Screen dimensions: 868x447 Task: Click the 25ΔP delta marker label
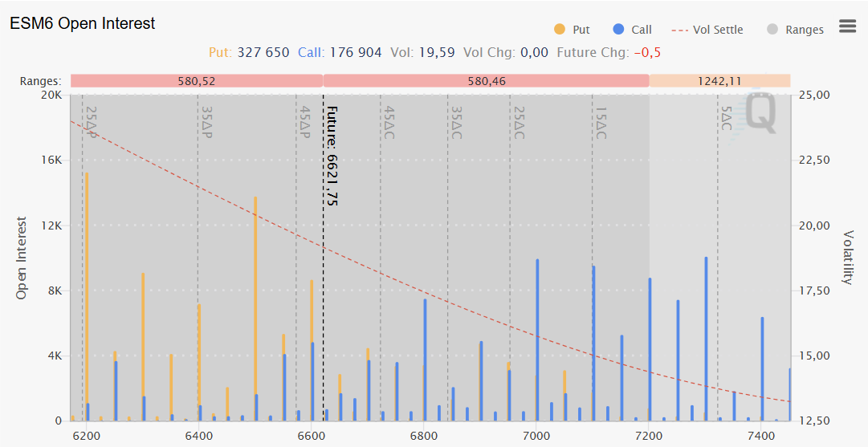click(x=91, y=122)
